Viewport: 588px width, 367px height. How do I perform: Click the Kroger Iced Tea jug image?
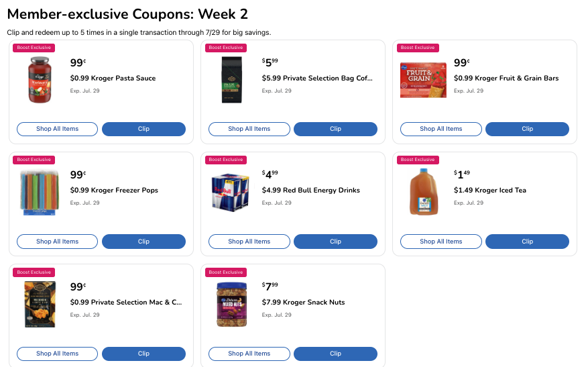[x=423, y=192]
